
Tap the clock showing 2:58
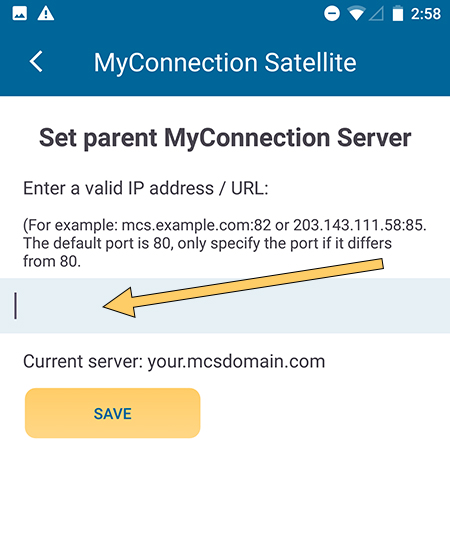(426, 14)
